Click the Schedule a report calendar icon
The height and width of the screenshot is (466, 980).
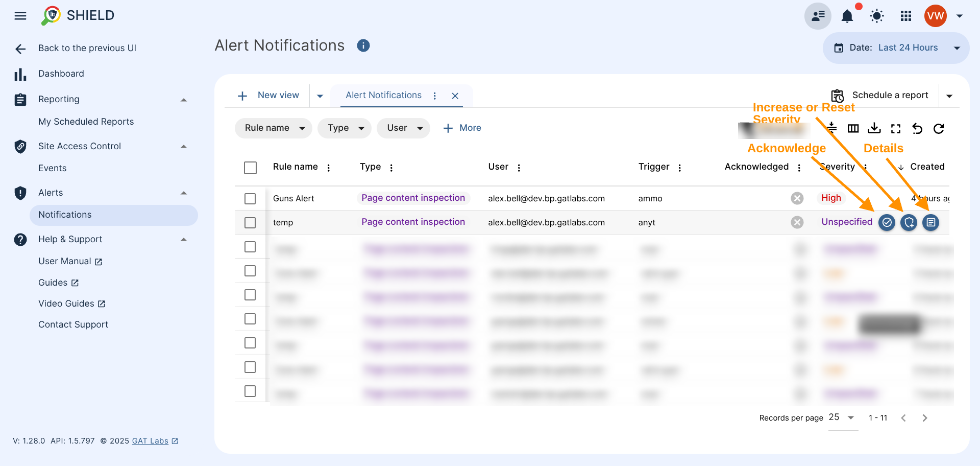pyautogui.click(x=838, y=96)
